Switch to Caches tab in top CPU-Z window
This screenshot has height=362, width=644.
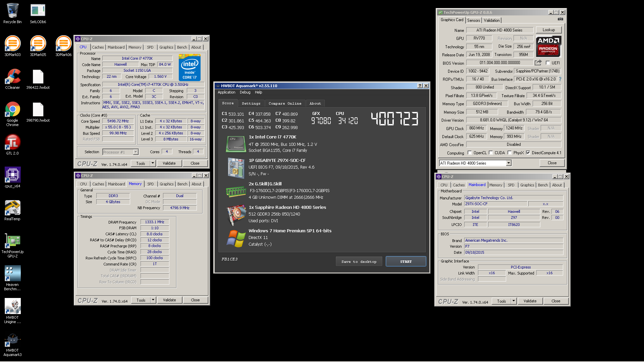click(x=98, y=47)
